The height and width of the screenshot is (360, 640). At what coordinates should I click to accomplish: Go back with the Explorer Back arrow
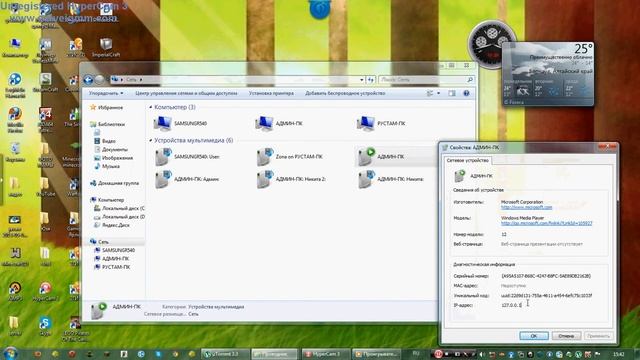pyautogui.click(x=88, y=80)
